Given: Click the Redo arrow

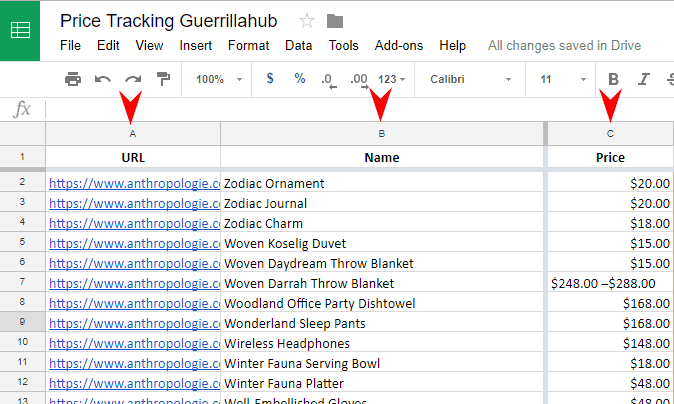Looking at the screenshot, I should [x=132, y=79].
